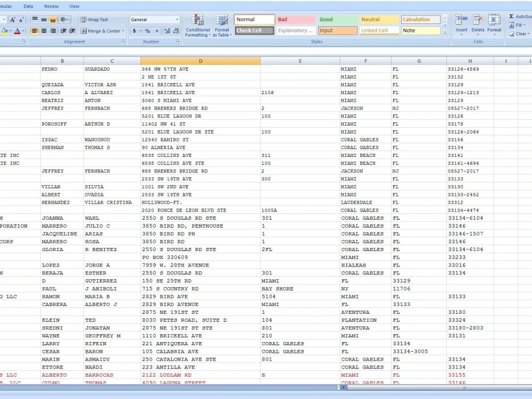Apply the Input cell style
Viewport: 532px width, 399px height.
click(337, 30)
